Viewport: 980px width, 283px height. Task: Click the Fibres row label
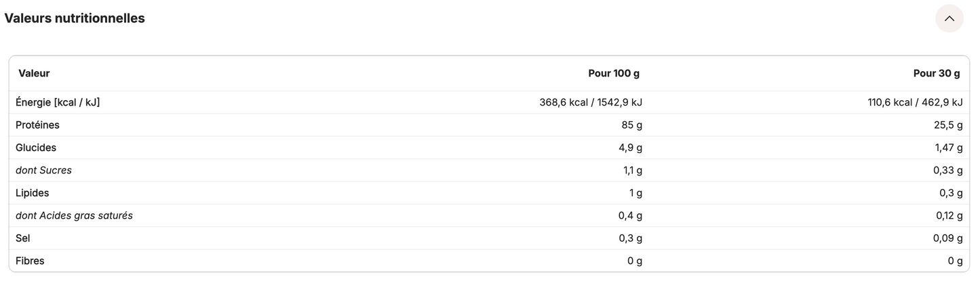point(30,261)
